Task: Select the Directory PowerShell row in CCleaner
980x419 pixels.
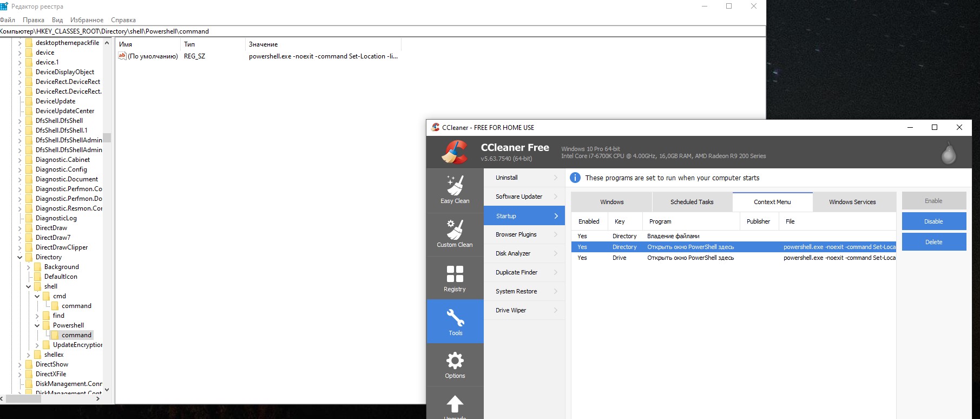Action: coord(734,247)
